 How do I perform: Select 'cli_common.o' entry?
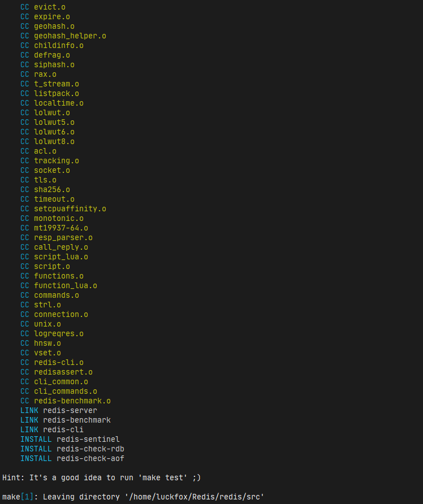pos(61,382)
